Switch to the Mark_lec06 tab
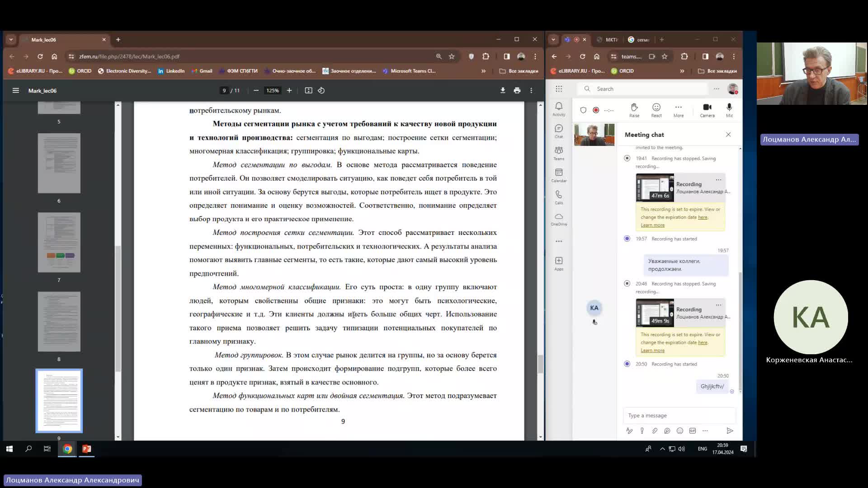The height and width of the screenshot is (488, 868). [64, 40]
